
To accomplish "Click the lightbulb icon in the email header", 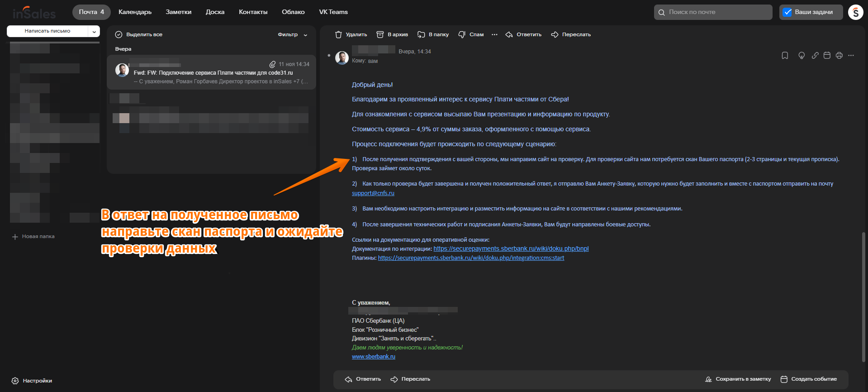I will [802, 56].
